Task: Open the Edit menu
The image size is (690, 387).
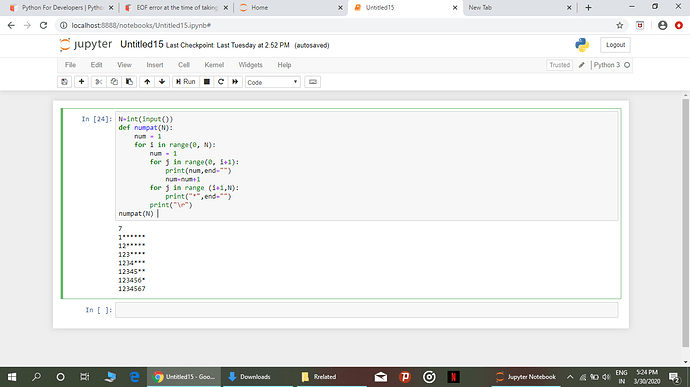Action: [96, 65]
